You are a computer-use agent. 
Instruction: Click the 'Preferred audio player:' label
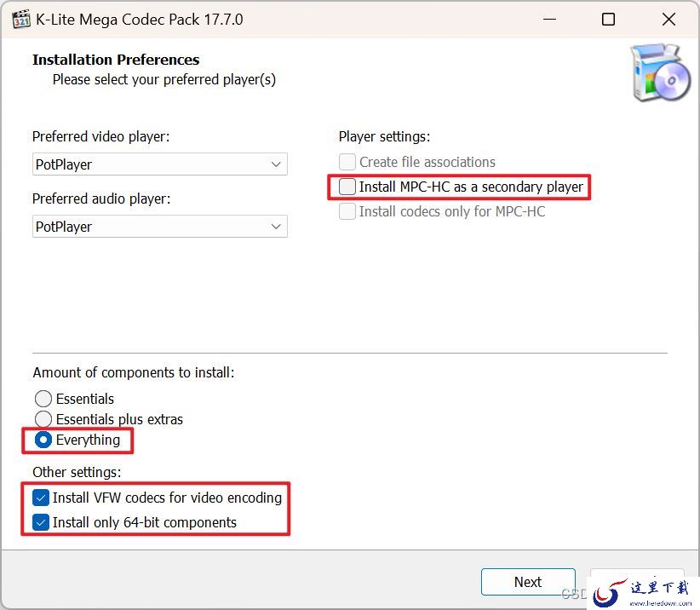pos(101,199)
